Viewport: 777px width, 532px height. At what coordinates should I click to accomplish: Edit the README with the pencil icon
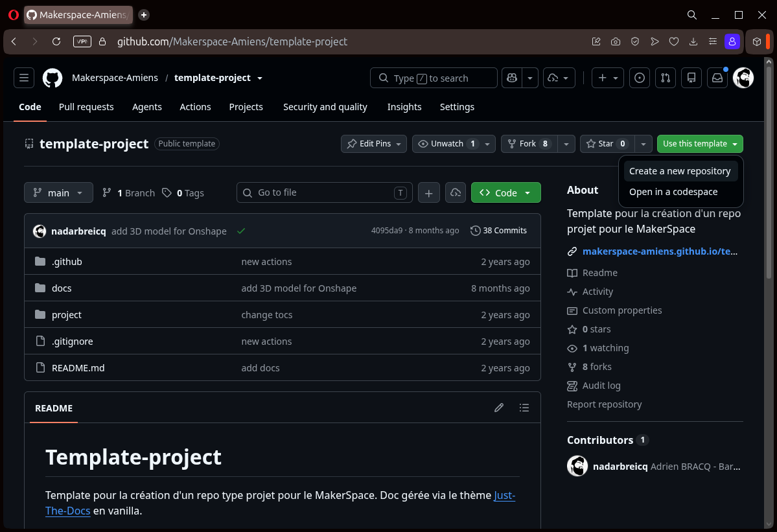[499, 408]
